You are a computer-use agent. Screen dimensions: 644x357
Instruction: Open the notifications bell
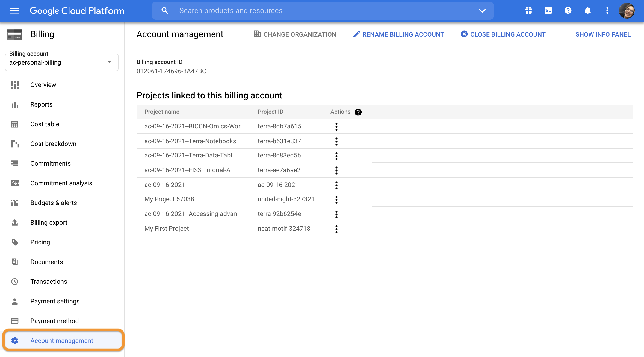coord(587,11)
